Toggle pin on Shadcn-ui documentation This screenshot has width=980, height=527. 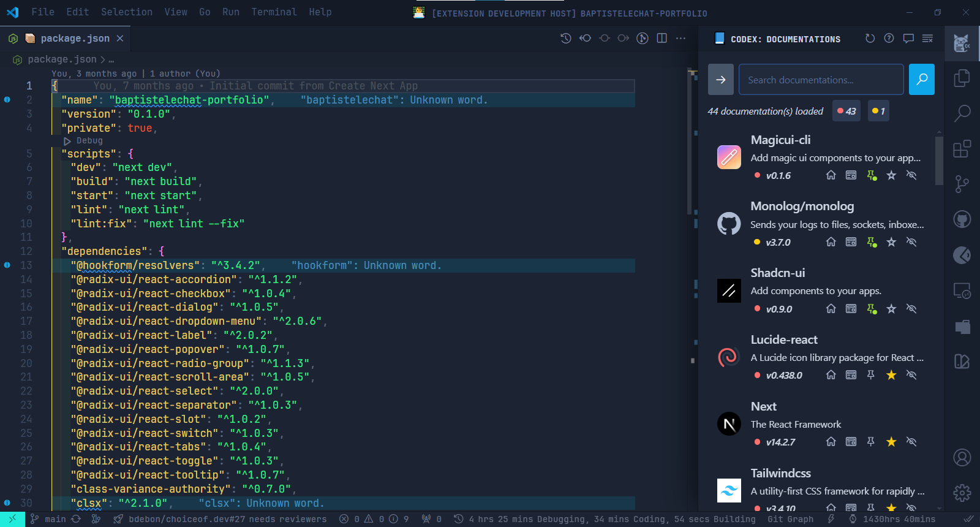(x=872, y=309)
